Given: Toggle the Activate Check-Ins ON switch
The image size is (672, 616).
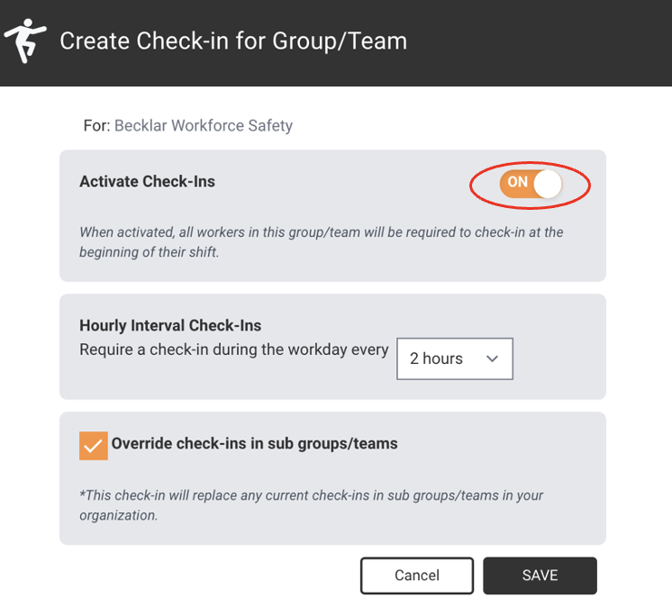Looking at the screenshot, I should pos(531,185).
